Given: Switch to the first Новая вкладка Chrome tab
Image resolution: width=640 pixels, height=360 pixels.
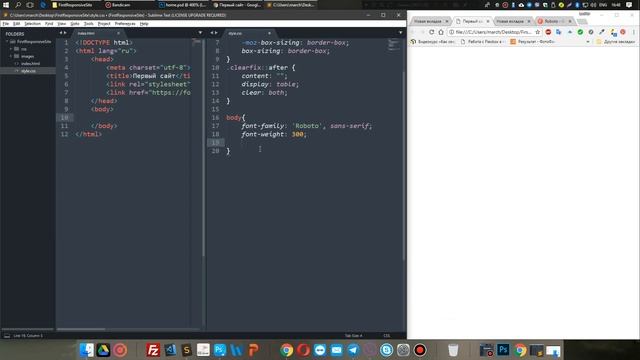Looking at the screenshot, I should tap(431, 21).
